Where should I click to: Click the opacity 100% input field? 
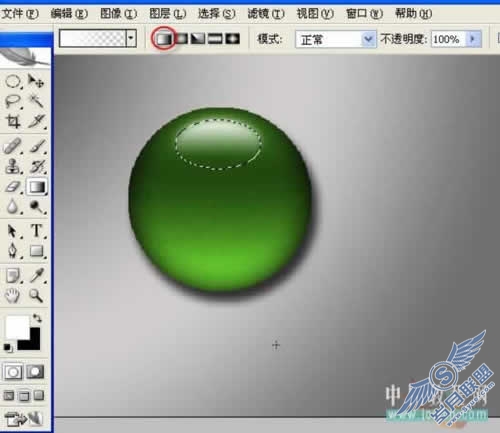(449, 39)
